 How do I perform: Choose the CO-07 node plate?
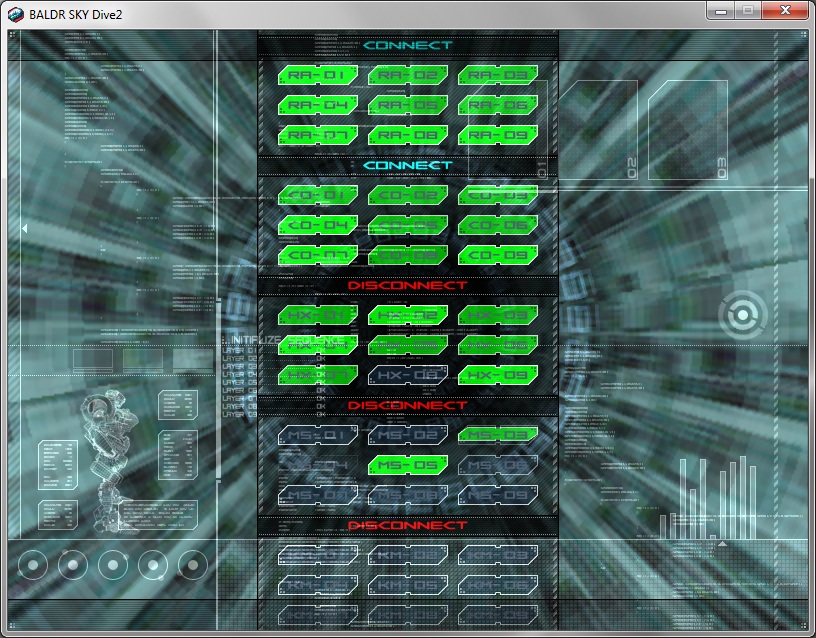pos(318,256)
